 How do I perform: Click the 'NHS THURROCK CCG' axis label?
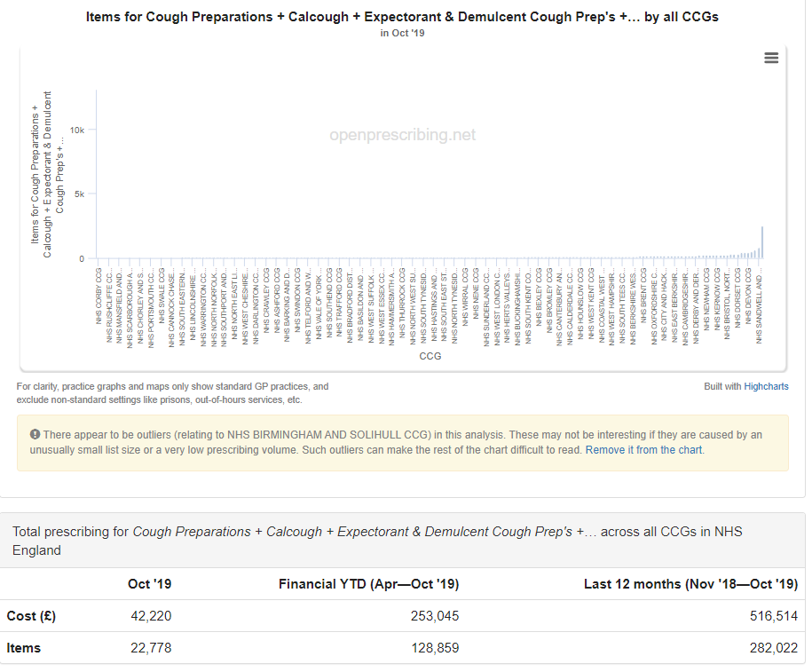pyautogui.click(x=402, y=303)
